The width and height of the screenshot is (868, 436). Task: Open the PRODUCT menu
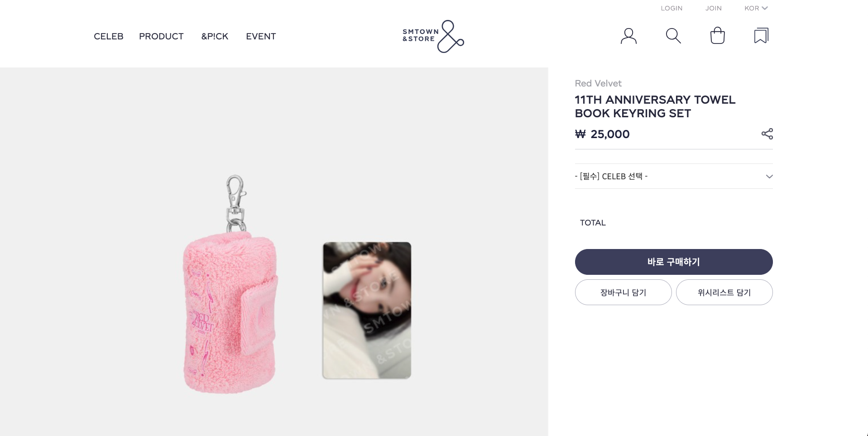coord(161,36)
